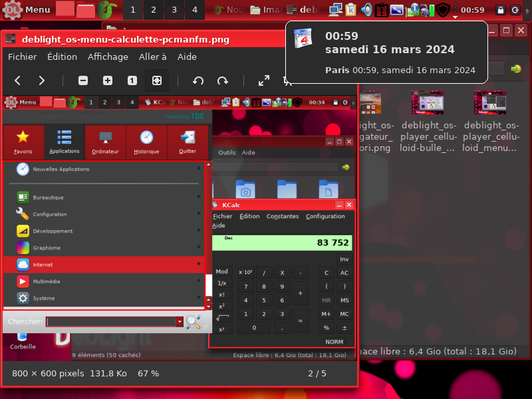This screenshot has height=399, width=532.
Task: Go to the previous image
Action: pyautogui.click(x=18, y=80)
